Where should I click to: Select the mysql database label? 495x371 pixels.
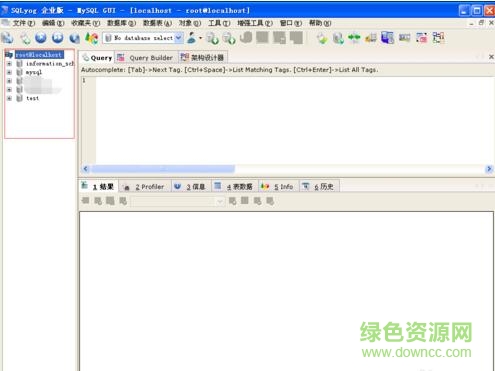(x=34, y=72)
